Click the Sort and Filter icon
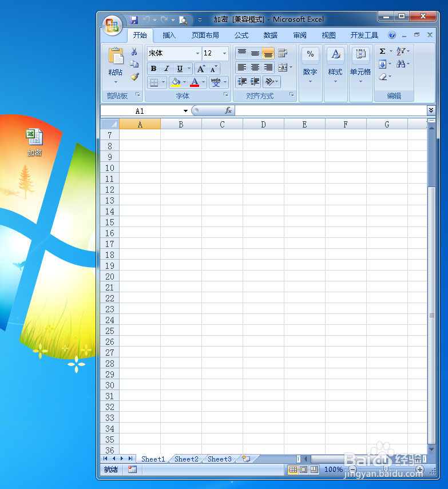 (x=401, y=51)
